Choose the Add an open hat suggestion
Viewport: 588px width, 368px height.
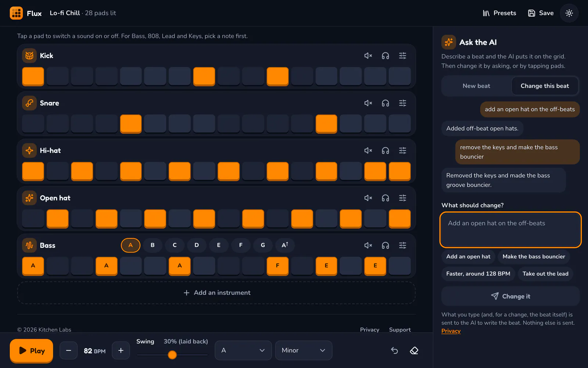click(x=468, y=256)
